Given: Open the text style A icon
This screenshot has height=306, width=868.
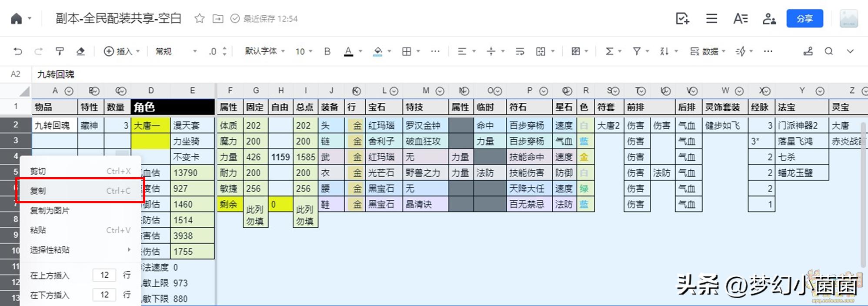Looking at the screenshot, I should (740, 19).
